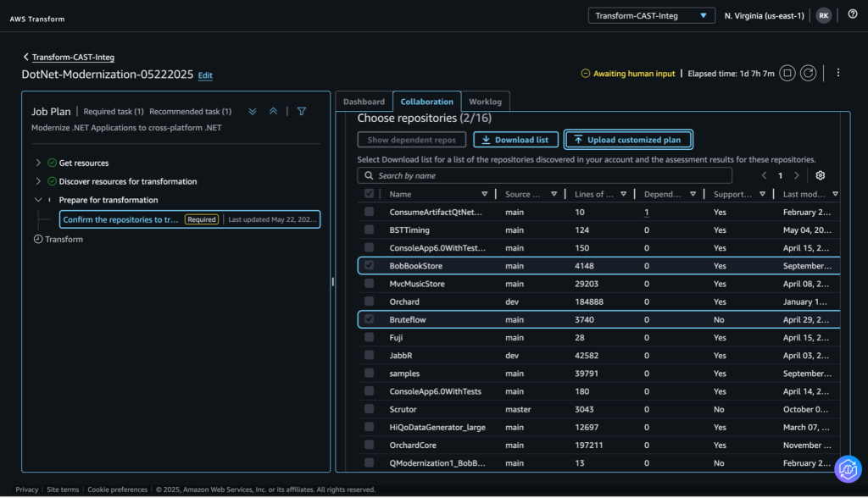Check the MvcMusicStore repository checkbox
Image resolution: width=868 pixels, height=498 pixels.
[x=370, y=284]
